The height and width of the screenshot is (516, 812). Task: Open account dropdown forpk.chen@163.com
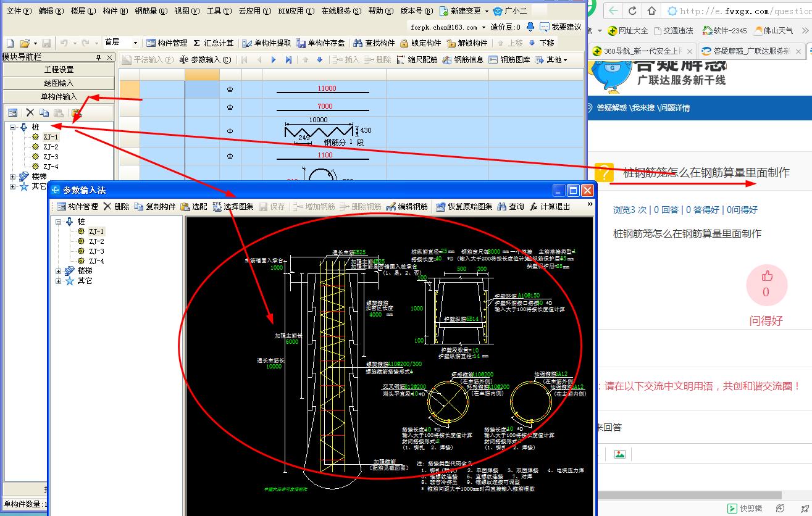448,27
